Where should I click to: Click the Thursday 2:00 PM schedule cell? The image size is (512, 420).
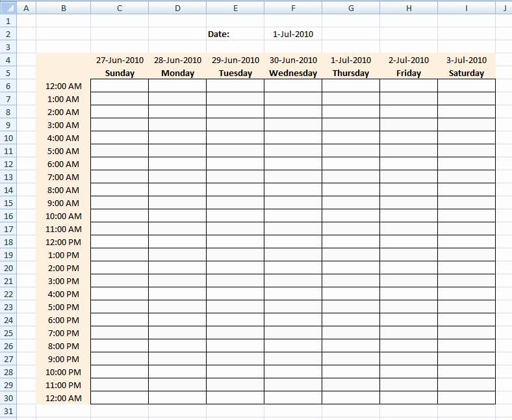[351, 268]
